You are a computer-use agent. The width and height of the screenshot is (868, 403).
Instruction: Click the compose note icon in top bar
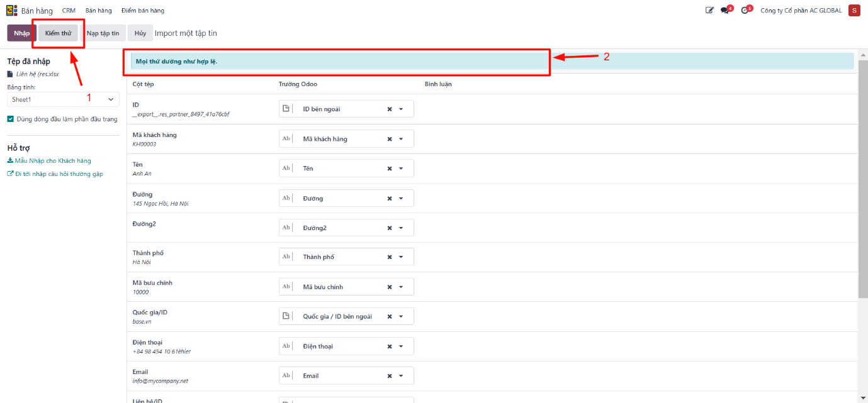coord(710,11)
